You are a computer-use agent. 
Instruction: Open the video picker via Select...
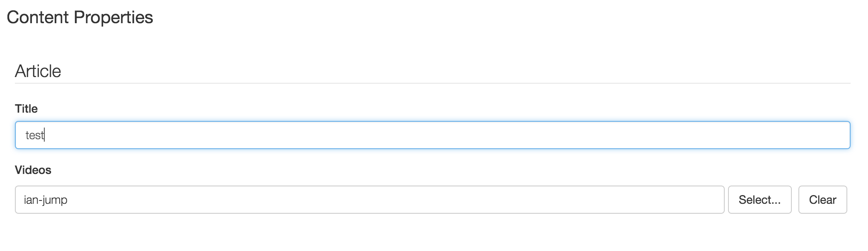[x=759, y=200]
